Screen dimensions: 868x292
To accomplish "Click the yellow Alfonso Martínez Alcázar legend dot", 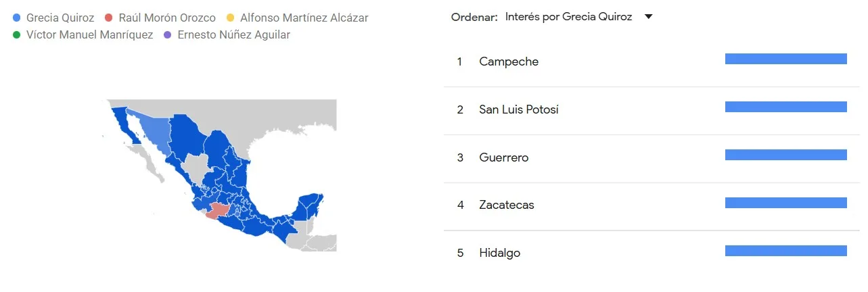I will 231,18.
